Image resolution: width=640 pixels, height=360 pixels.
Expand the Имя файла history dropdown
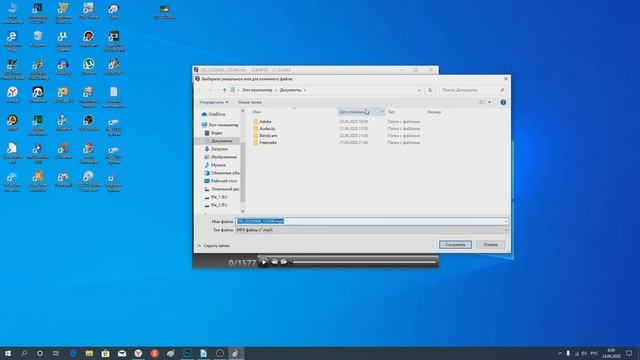tap(506, 221)
